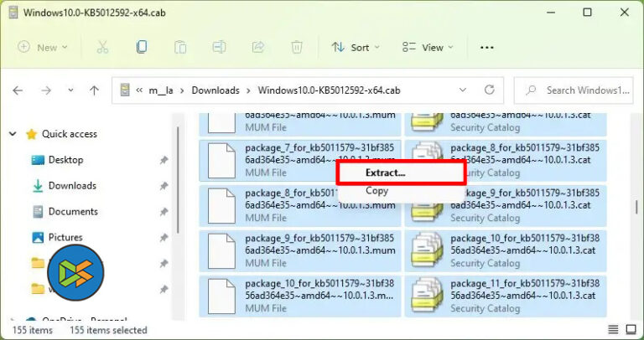Screen dimensions: 644x340
Task: Click the Cut scissors icon in toolbar
Action: pyautogui.click(x=103, y=47)
